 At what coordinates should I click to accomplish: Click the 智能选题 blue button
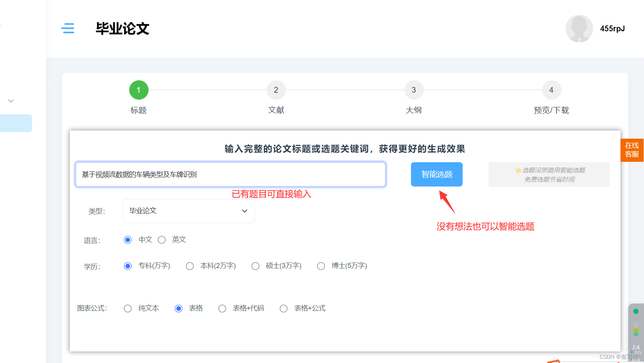[437, 175]
